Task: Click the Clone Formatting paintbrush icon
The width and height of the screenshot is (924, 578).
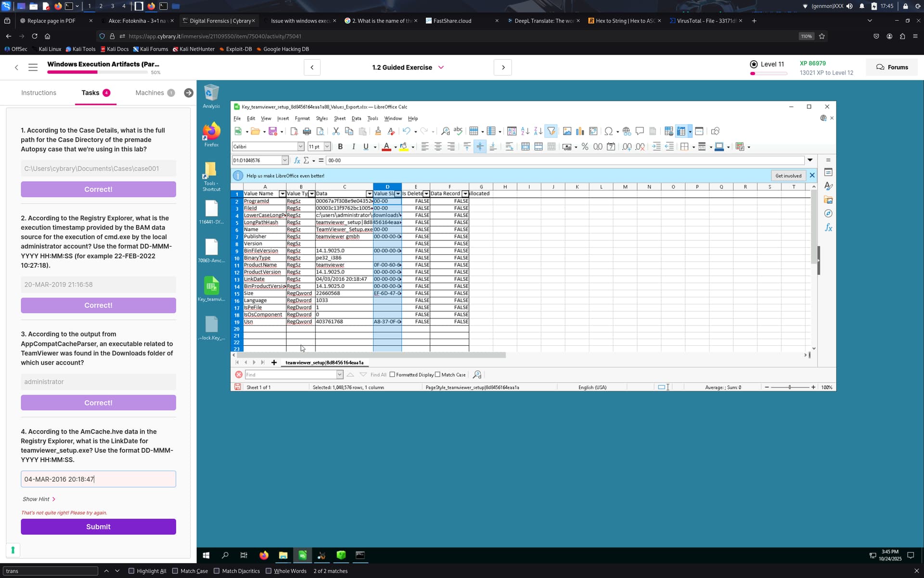Action: 378,131
